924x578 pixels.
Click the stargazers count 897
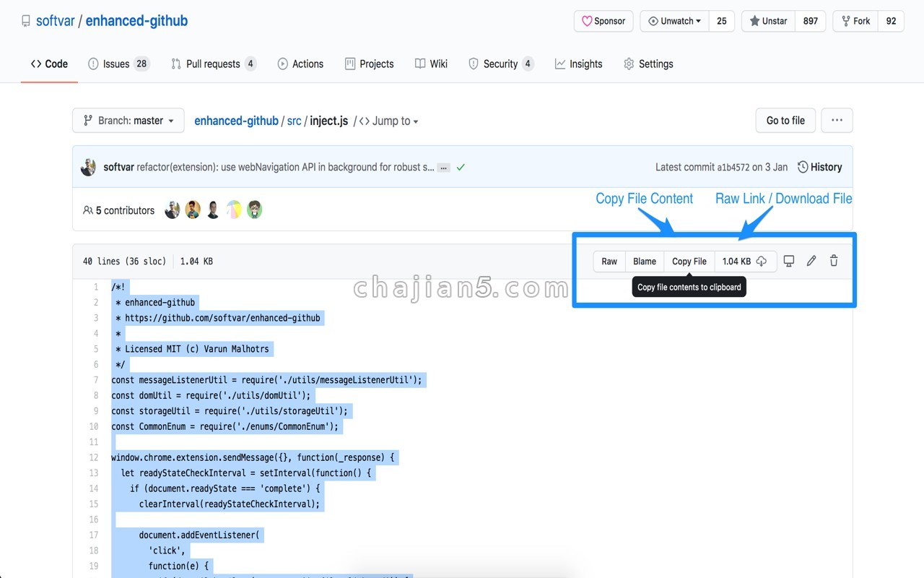point(811,21)
